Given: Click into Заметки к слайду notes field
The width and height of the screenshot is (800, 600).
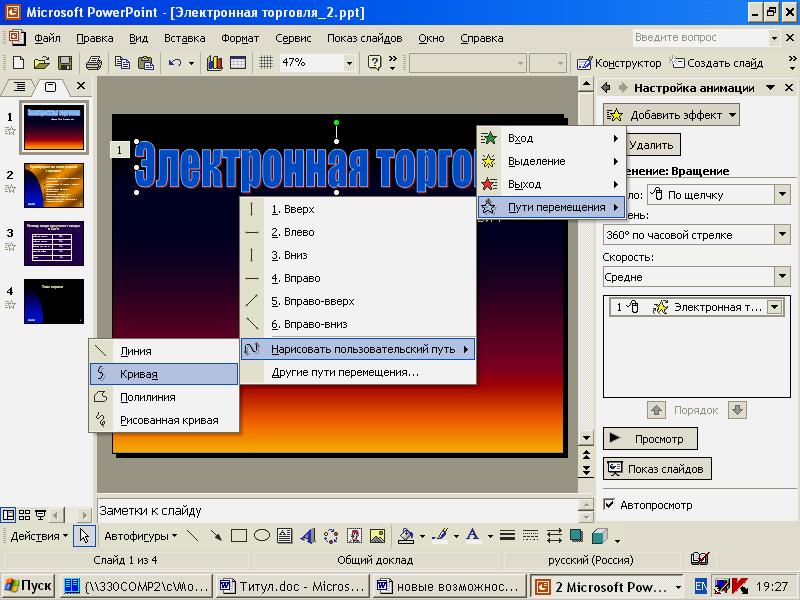Looking at the screenshot, I should 337,510.
